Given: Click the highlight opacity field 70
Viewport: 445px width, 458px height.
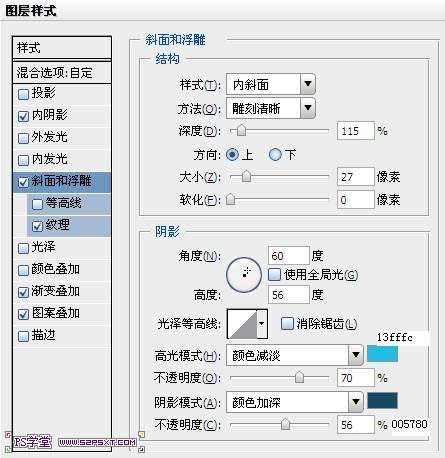Looking at the screenshot, I should pos(355,378).
